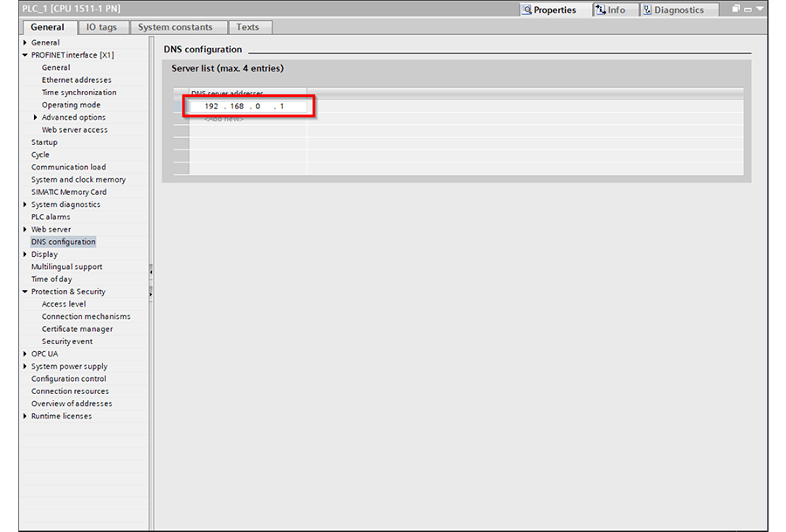Screen dimensions: 786x532
Task: Click the navigation pane expand arrow
Action: 151,294
